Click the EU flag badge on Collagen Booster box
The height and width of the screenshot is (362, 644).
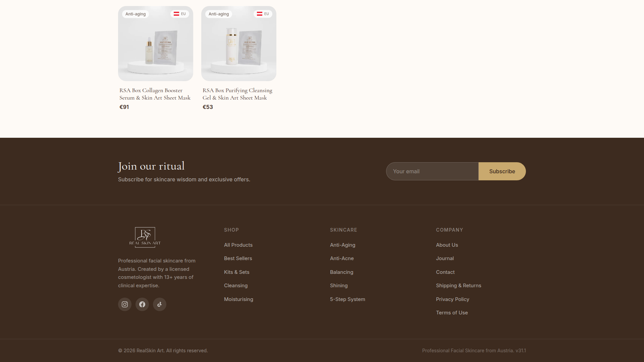pos(179,14)
